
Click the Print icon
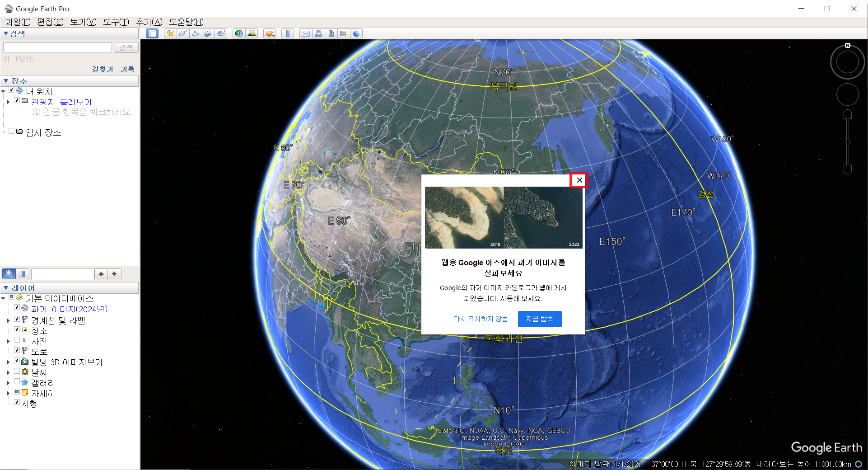pos(318,33)
